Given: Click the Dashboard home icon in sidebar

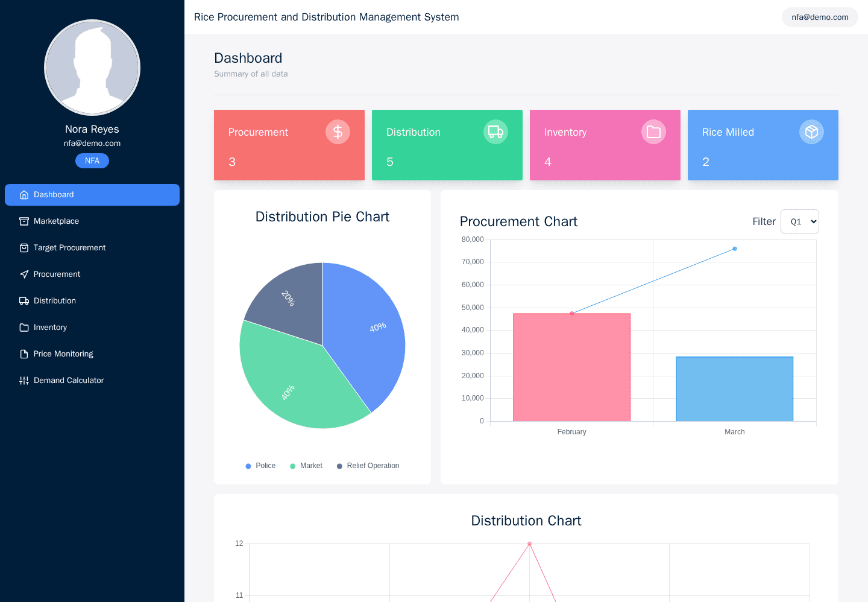Looking at the screenshot, I should 24,195.
